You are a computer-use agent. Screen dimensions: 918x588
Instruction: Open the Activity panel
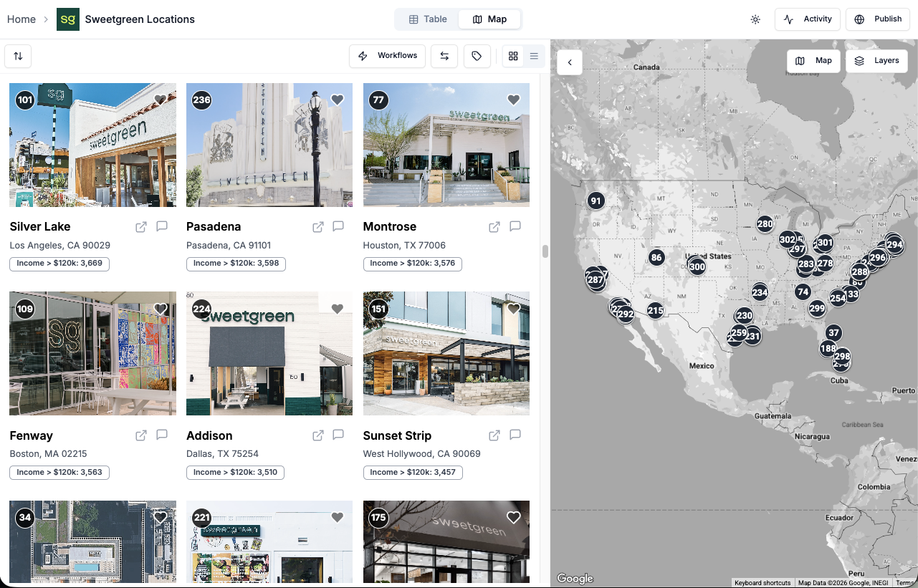click(x=807, y=19)
